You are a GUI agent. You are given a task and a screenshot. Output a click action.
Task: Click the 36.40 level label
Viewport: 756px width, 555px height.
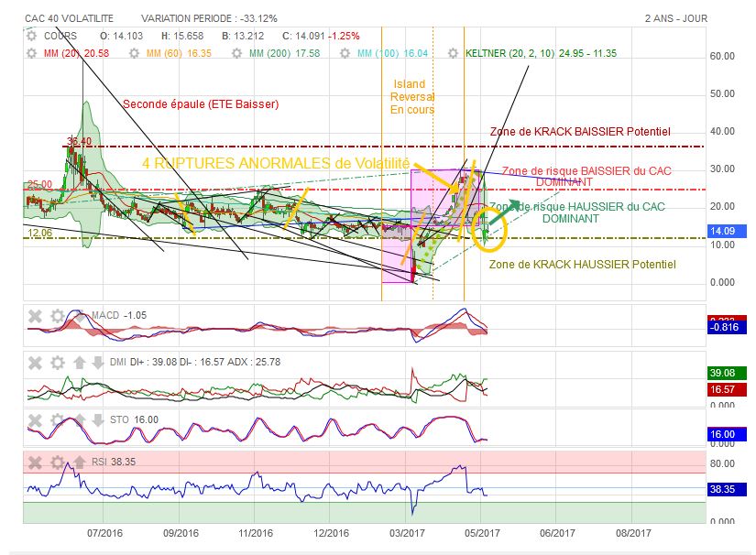click(x=79, y=141)
